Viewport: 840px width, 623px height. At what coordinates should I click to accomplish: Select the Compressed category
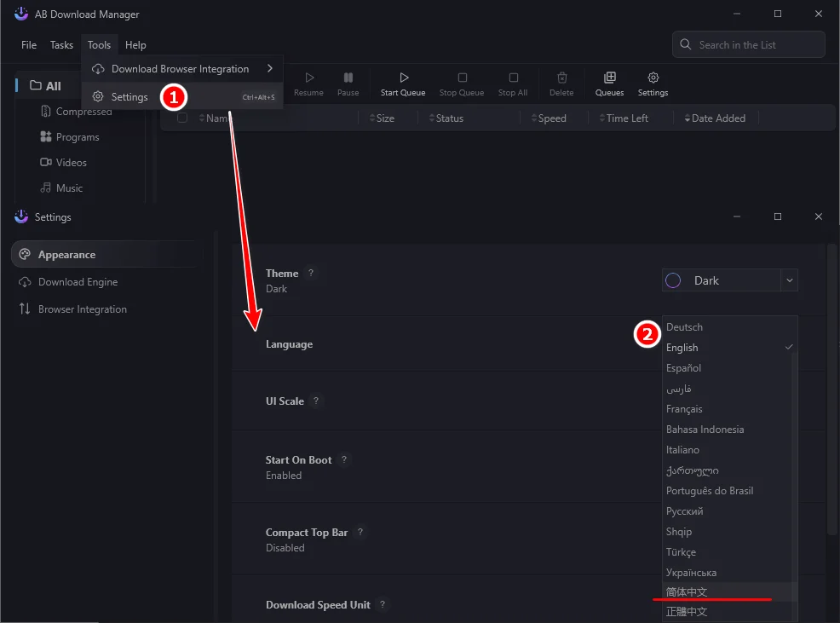click(x=76, y=112)
